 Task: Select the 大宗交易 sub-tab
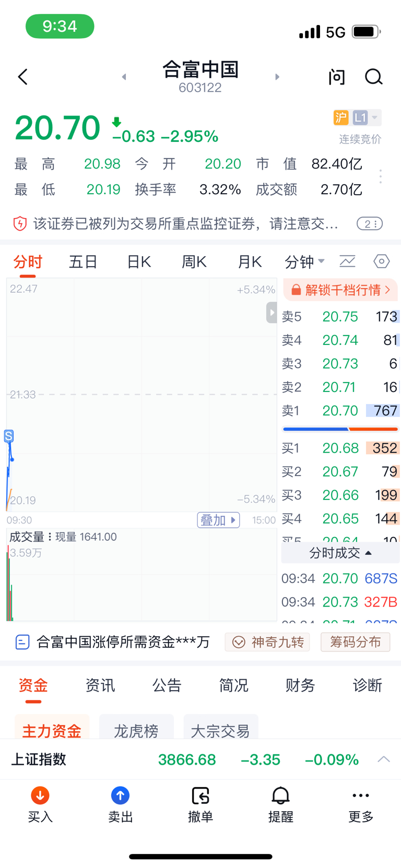click(221, 727)
